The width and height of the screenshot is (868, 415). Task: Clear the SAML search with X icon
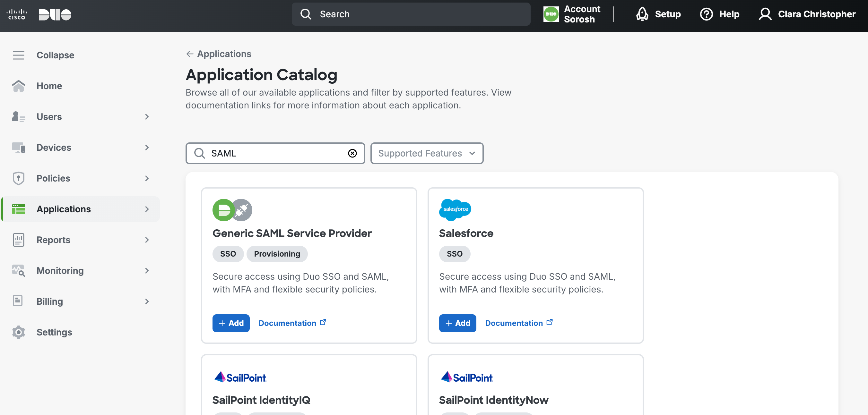[x=352, y=154]
